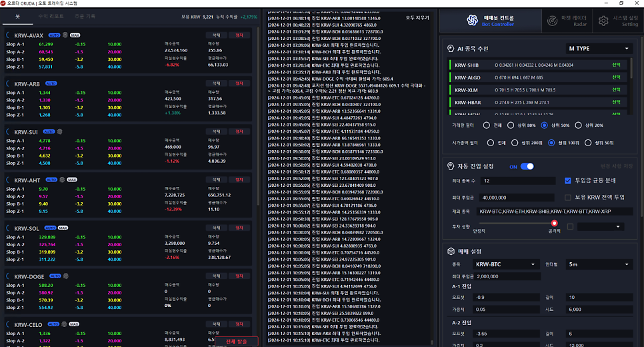
Task: Open the System Setting gear icon
Action: click(603, 21)
